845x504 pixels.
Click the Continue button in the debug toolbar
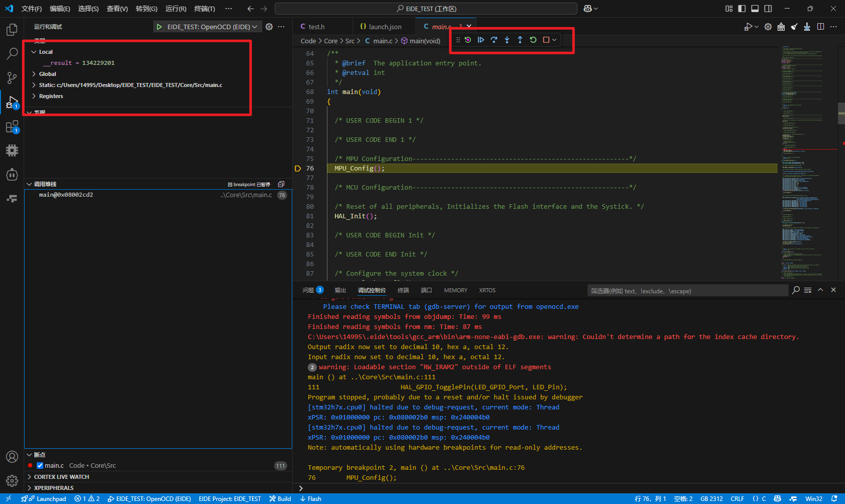pyautogui.click(x=481, y=40)
